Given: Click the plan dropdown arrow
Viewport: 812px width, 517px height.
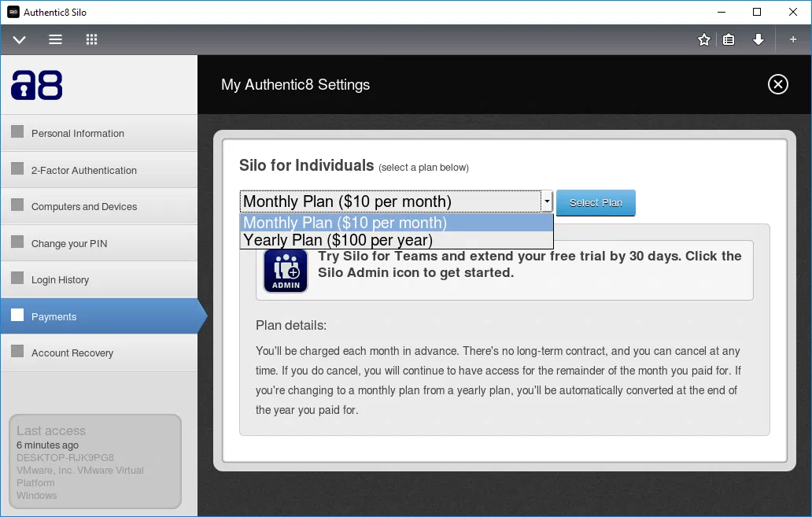Looking at the screenshot, I should [547, 201].
